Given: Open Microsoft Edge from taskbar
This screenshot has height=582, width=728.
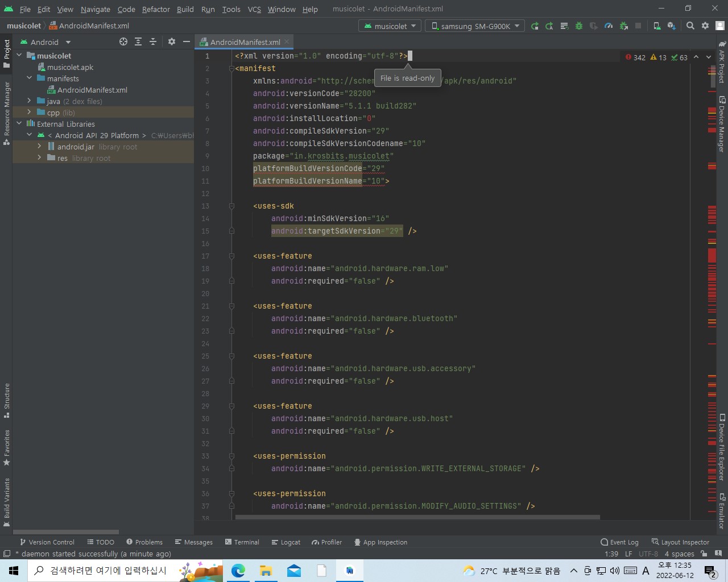Looking at the screenshot, I should pyautogui.click(x=238, y=571).
